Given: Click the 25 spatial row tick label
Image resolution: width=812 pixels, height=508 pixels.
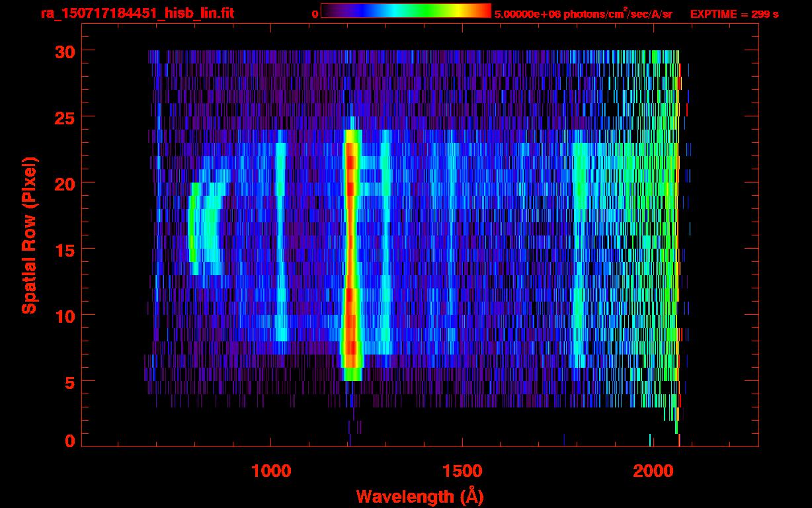Looking at the screenshot, I should [x=65, y=117].
